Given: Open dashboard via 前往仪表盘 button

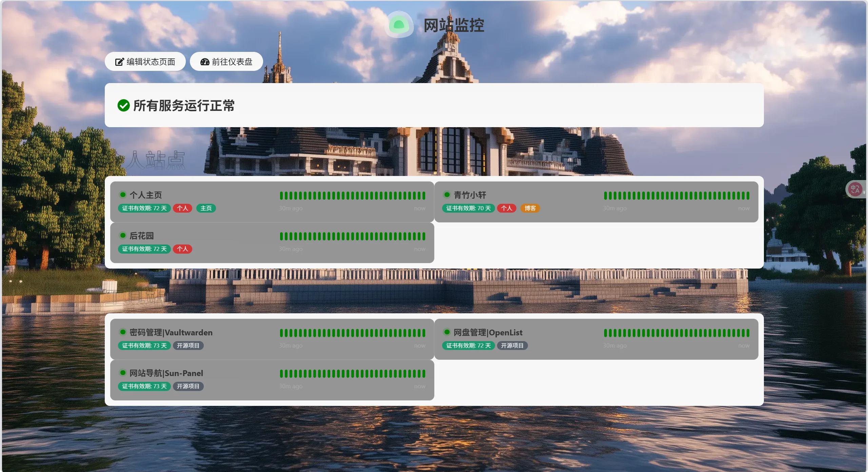Looking at the screenshot, I should click(226, 62).
